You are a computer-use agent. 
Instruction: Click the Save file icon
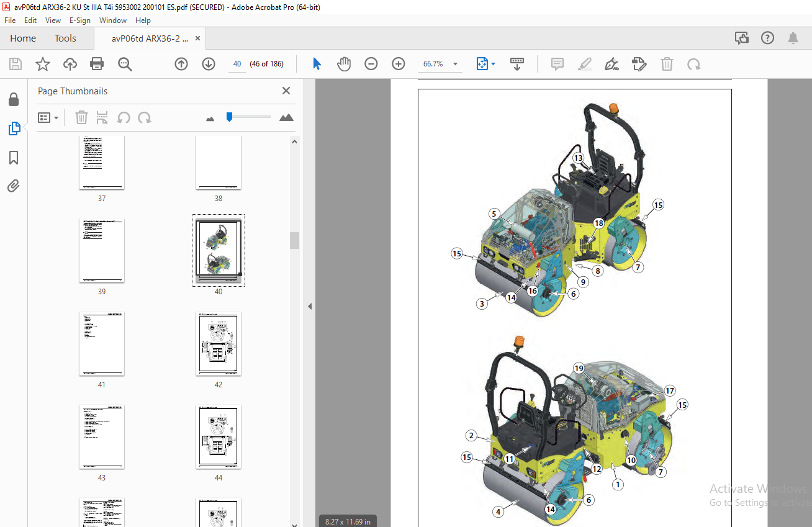pyautogui.click(x=16, y=64)
